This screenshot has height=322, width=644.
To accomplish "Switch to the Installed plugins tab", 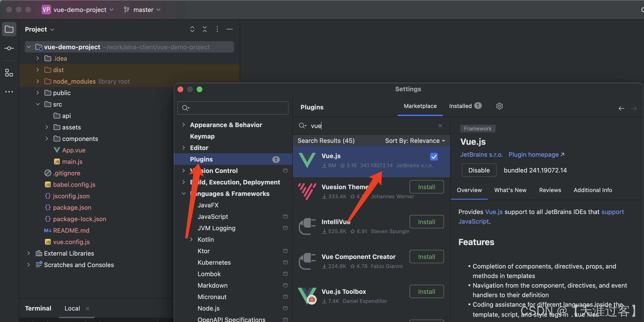I will pos(465,106).
